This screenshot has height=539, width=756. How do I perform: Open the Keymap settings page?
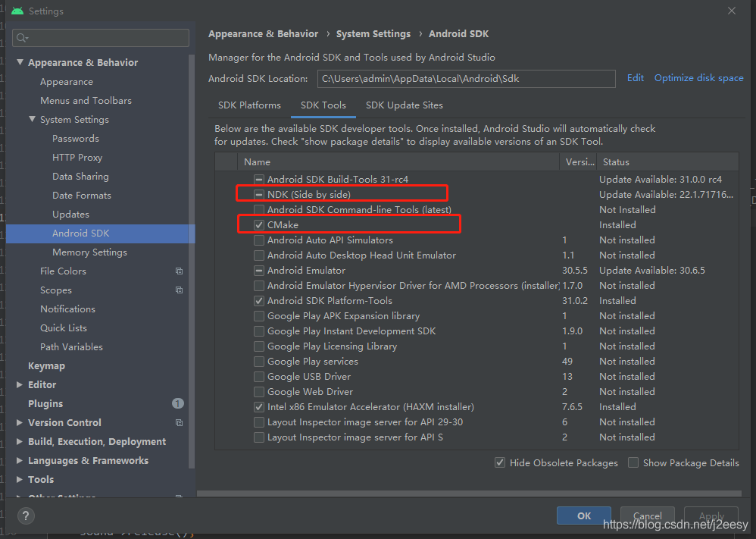46,365
